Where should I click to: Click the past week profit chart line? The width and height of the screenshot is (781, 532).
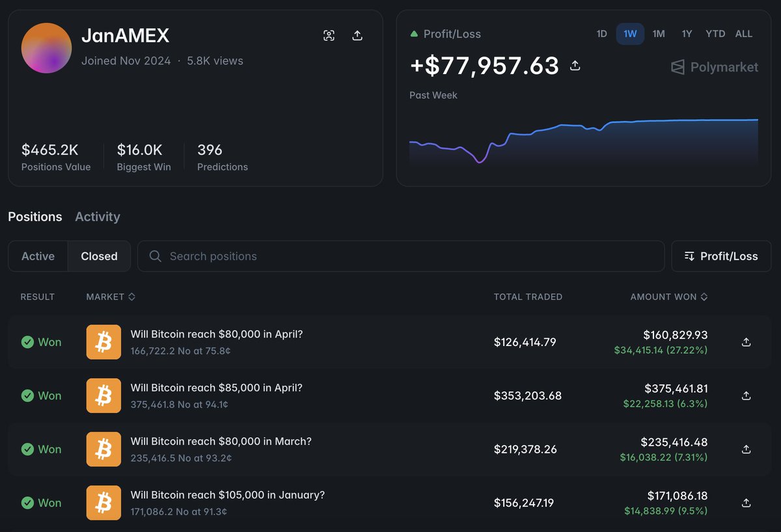[583, 142]
